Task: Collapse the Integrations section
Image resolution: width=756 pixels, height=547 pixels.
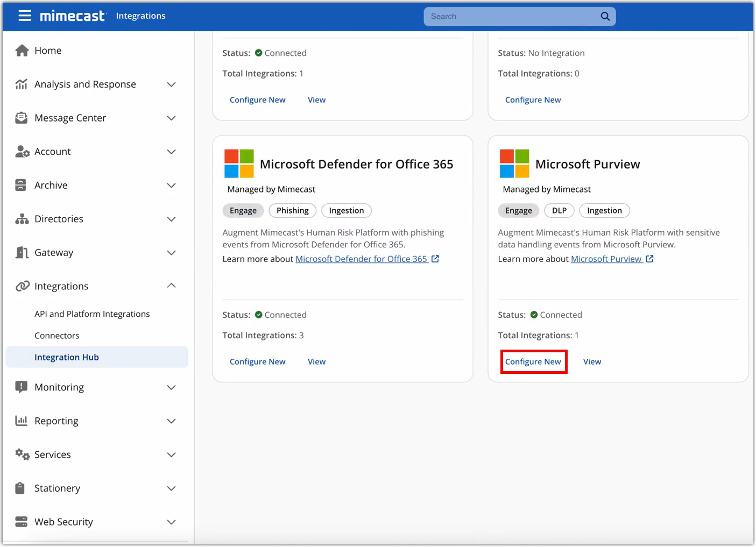Action: click(171, 286)
